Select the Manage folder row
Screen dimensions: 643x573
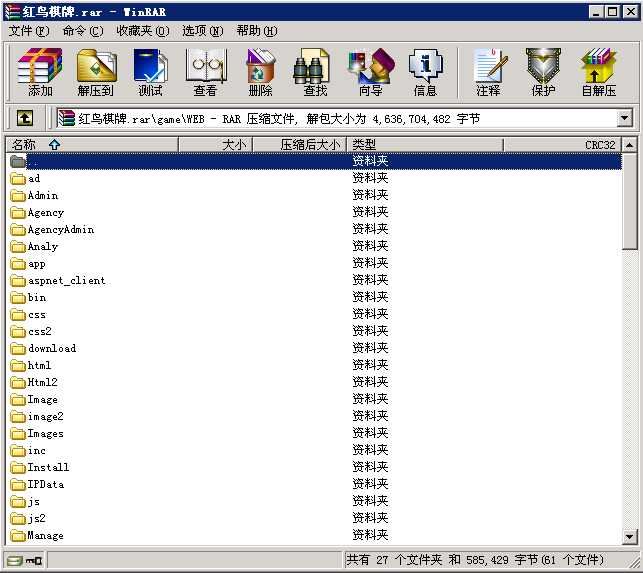pyautogui.click(x=315, y=536)
